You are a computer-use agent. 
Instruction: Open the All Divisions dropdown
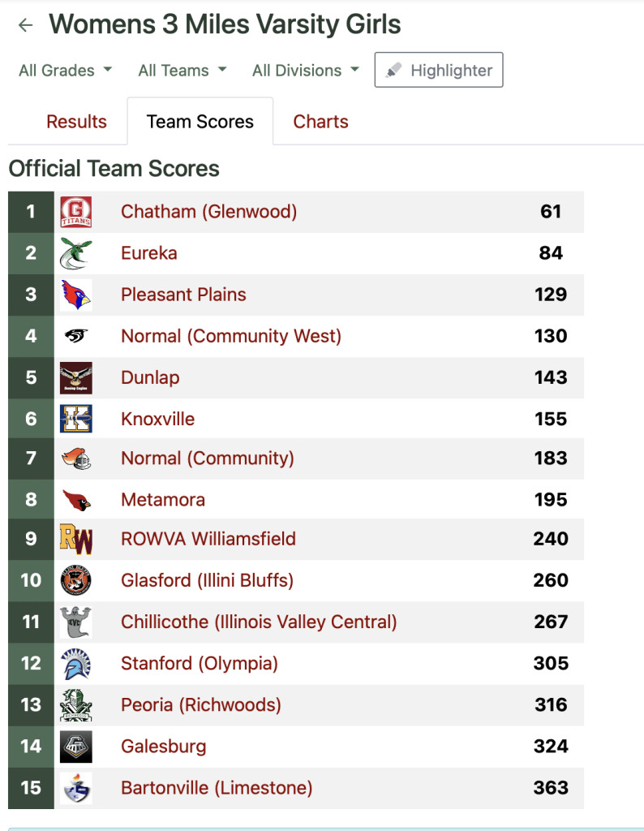[x=306, y=71]
